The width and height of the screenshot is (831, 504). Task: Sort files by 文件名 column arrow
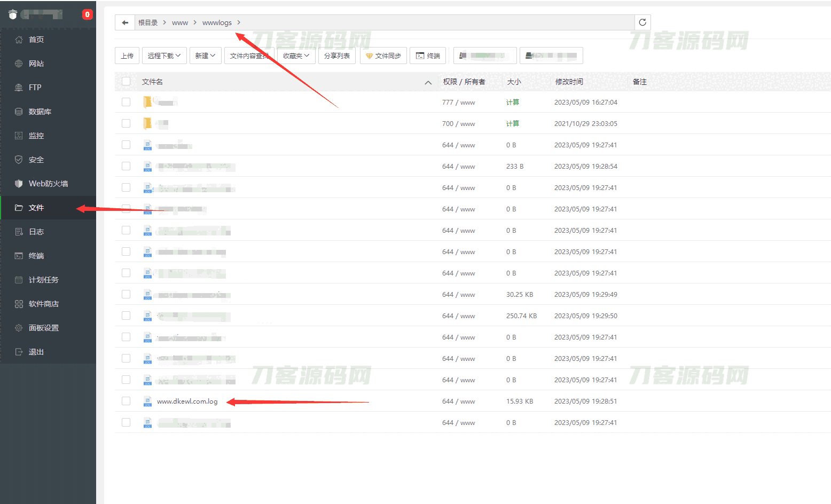(428, 82)
